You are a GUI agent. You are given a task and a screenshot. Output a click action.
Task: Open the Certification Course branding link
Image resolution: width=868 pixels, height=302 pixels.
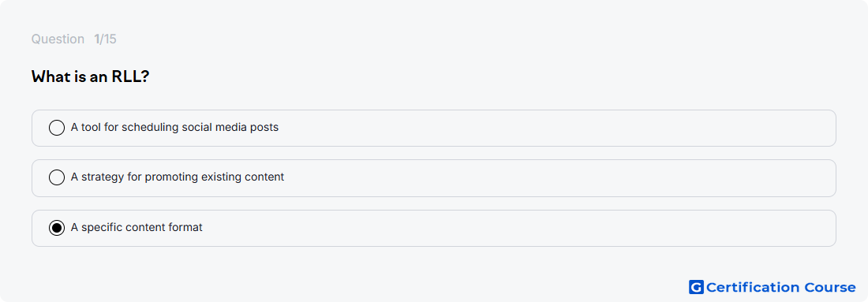click(773, 287)
